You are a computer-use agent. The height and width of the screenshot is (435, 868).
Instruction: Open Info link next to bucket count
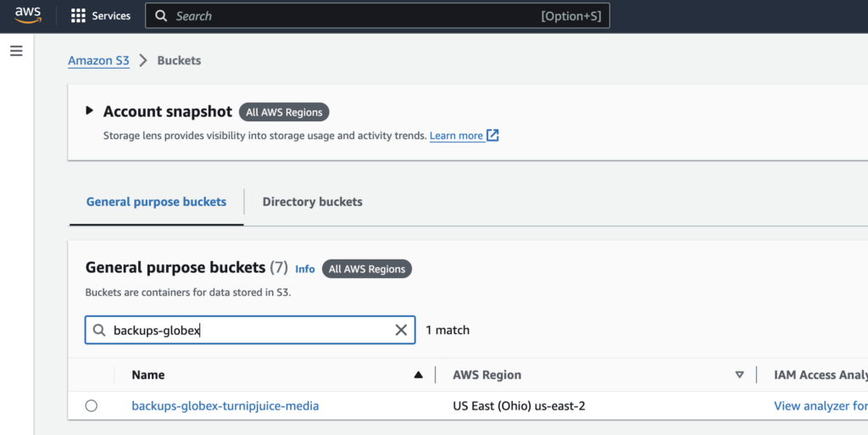304,269
